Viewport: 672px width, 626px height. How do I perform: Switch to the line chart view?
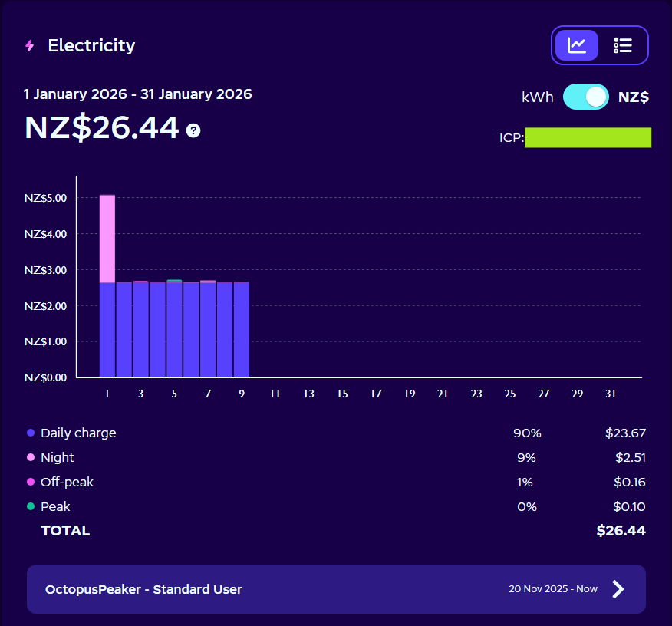coord(577,45)
